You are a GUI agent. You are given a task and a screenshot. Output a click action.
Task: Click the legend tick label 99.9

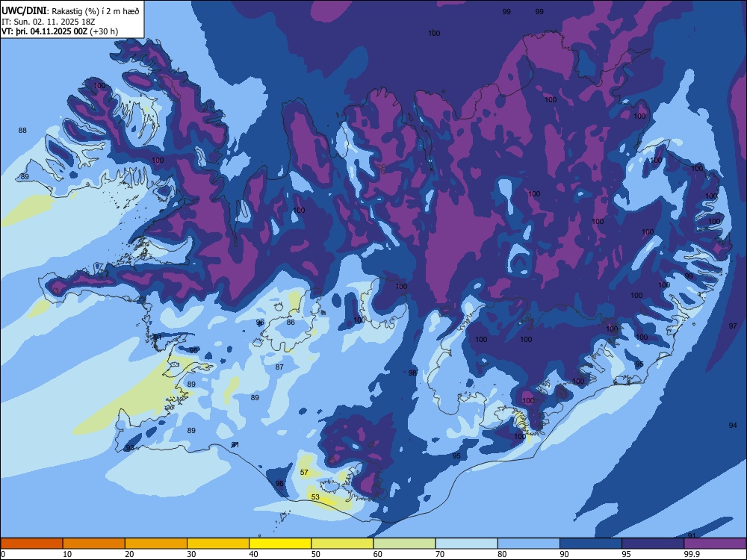(x=692, y=554)
